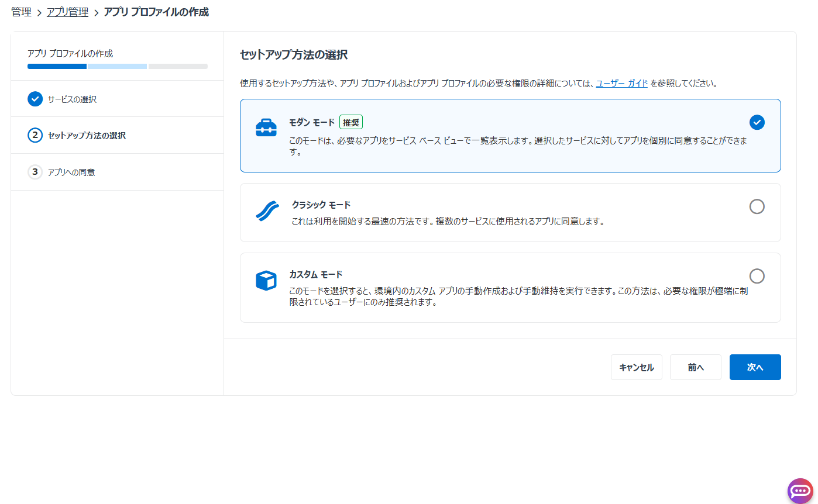This screenshot has width=818, height=504.
Task: Go to 管理 in the breadcrumb
Action: coord(21,12)
